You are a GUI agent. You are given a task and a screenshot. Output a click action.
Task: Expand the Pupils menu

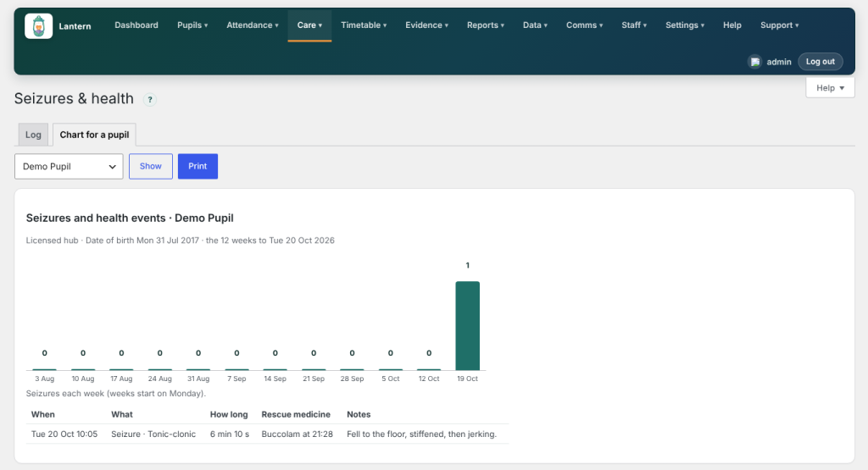tap(192, 25)
